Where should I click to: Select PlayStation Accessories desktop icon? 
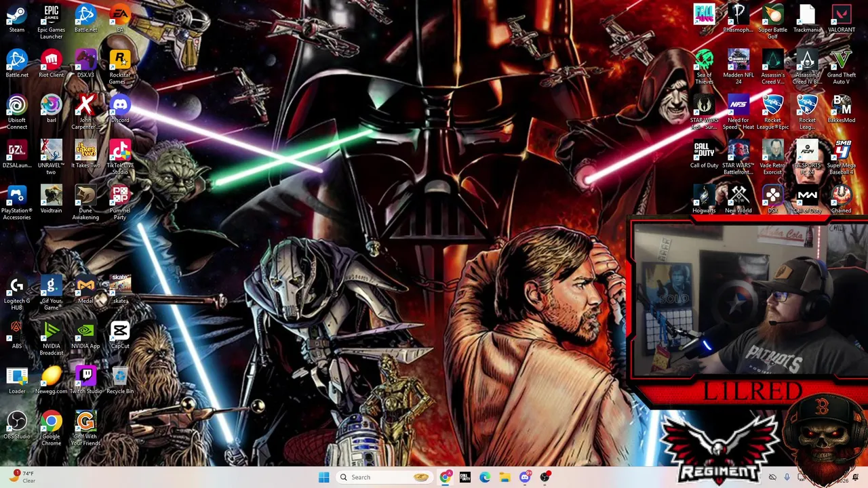point(17,203)
